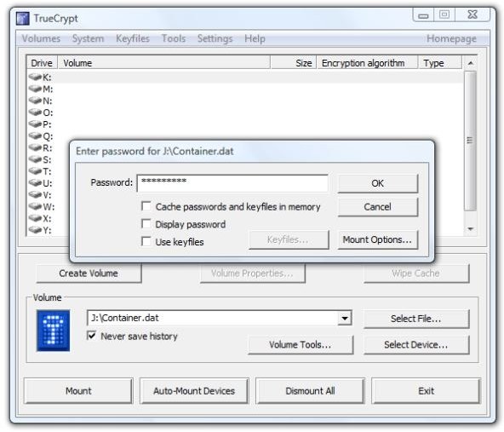
Task: Click the Create Volume button
Action: point(89,274)
